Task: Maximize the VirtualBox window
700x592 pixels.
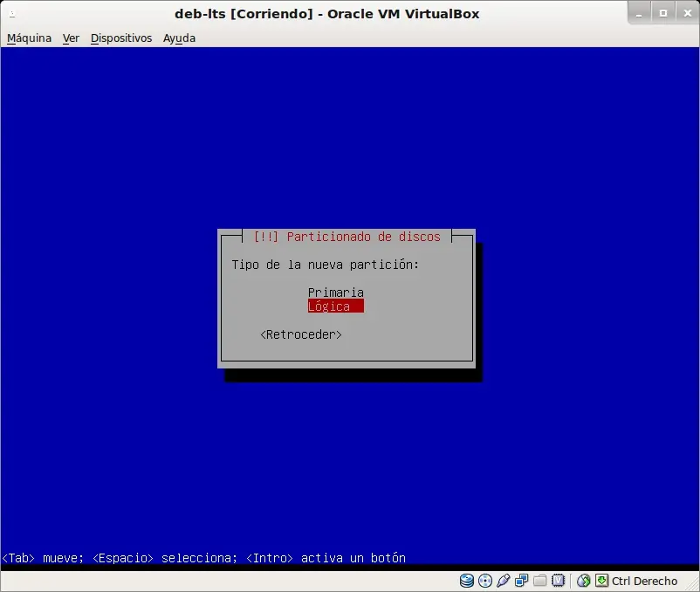Action: click(x=663, y=13)
